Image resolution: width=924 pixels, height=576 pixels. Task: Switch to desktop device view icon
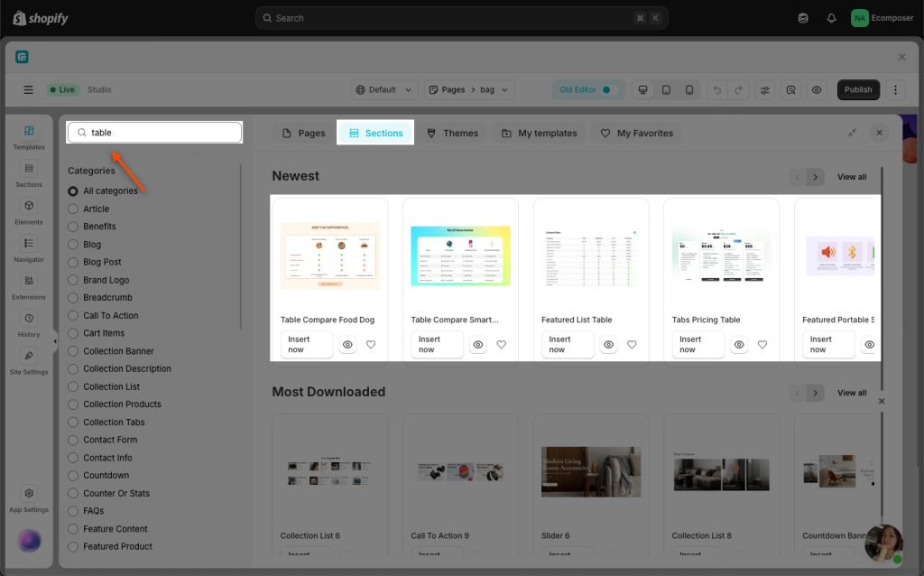(642, 89)
